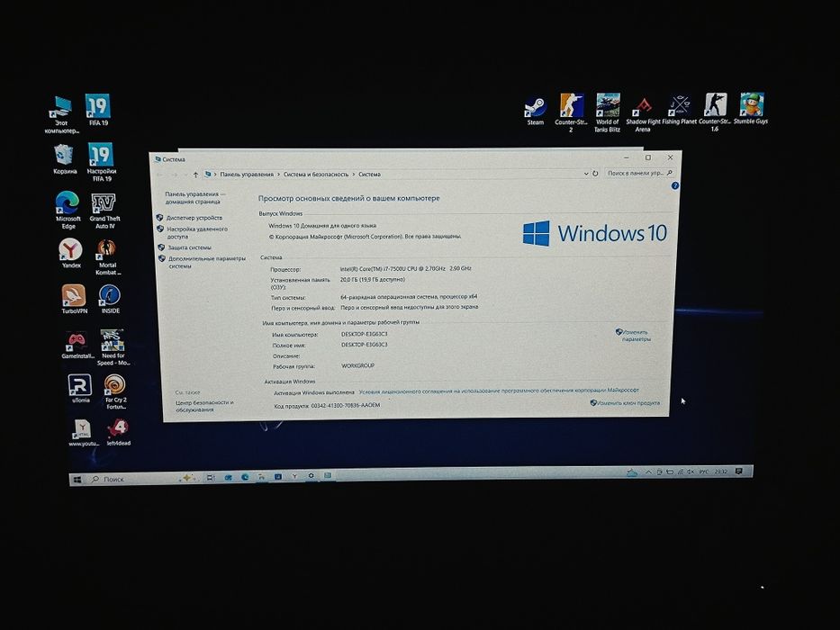
Task: Open the 'Корзина' recycle bin icon
Action: (x=65, y=159)
